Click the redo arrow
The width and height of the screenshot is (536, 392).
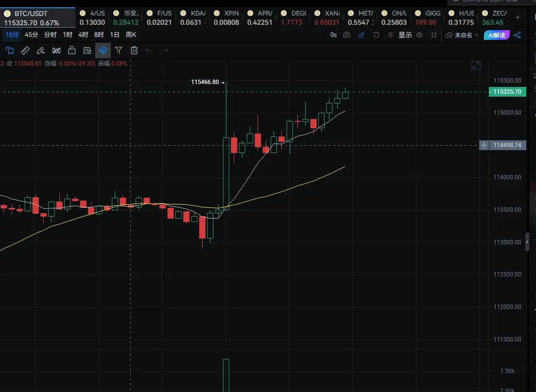pyautogui.click(x=164, y=51)
